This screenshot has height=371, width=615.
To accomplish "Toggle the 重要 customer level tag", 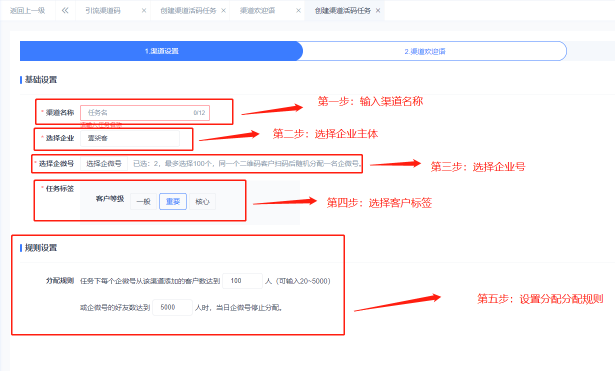I will (x=173, y=202).
